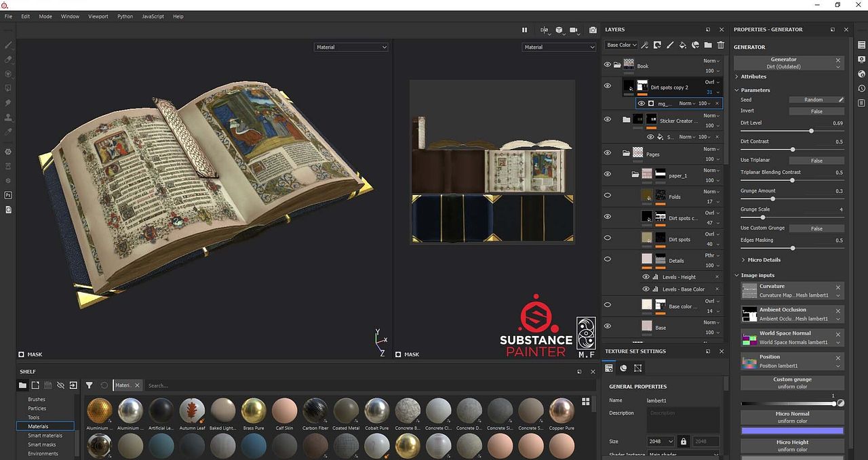
Task: Toggle Use Custom Grunge setting
Action: click(x=816, y=228)
